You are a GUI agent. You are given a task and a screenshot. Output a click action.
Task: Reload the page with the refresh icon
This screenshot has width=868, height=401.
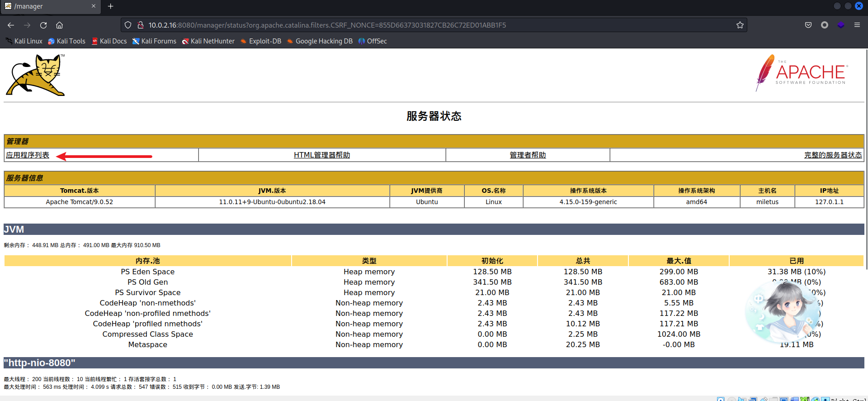[x=43, y=25]
